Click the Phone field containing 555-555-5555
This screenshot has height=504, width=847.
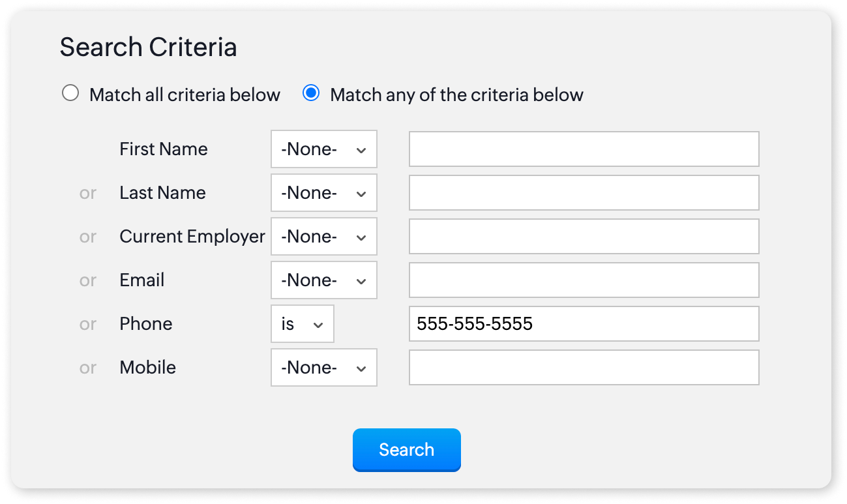point(584,324)
